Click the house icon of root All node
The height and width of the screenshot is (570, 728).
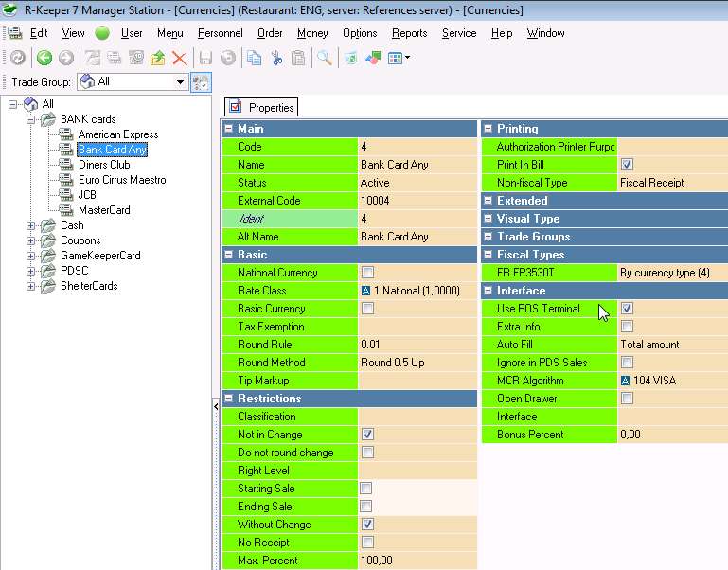pos(30,103)
